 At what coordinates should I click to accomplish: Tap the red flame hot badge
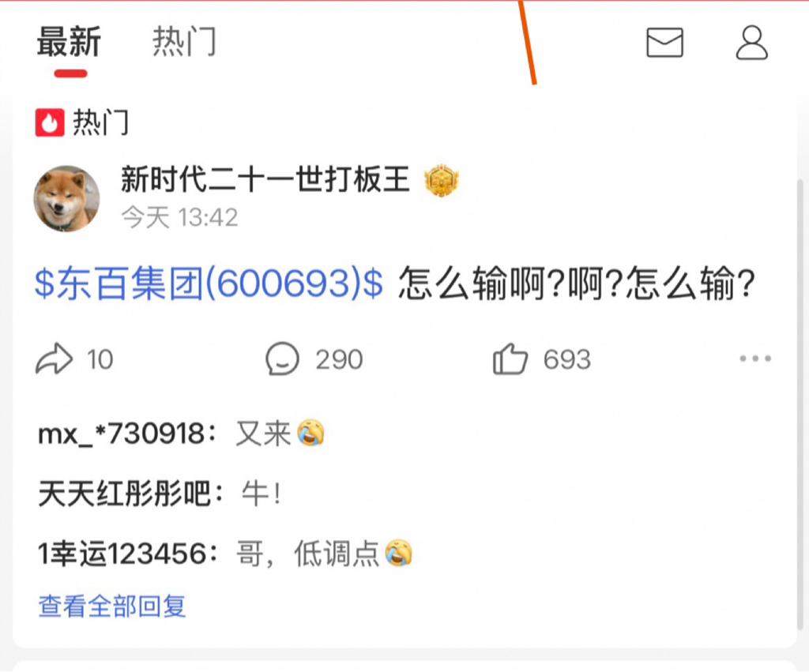pos(50,122)
